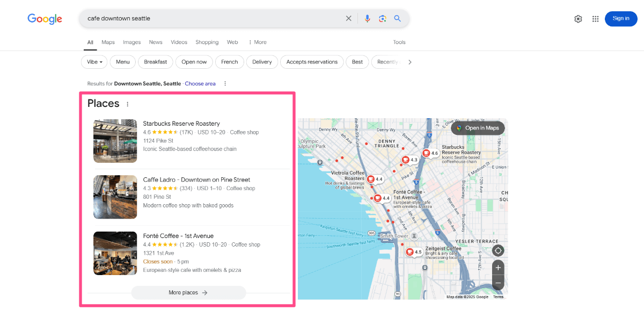The width and height of the screenshot is (644, 310).
Task: Click the Iconic Seattle-based coffeehouse chain description in Places list
Action: [x=190, y=149]
